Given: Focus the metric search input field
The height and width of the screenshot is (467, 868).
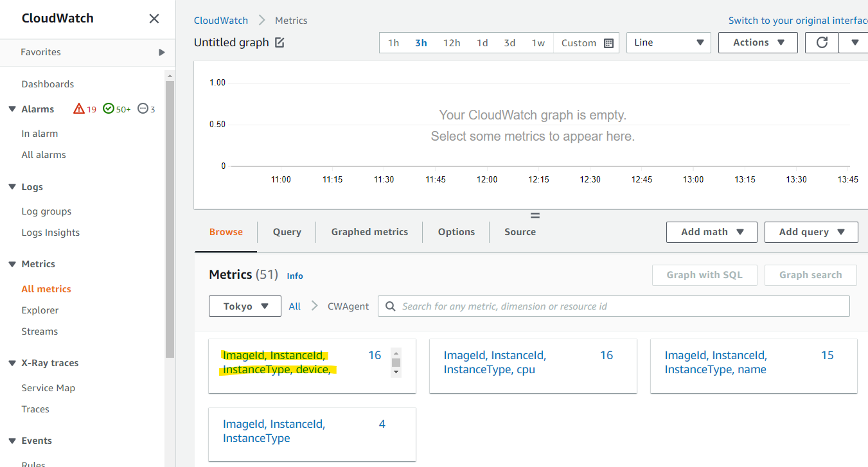Looking at the screenshot, I should tap(614, 306).
